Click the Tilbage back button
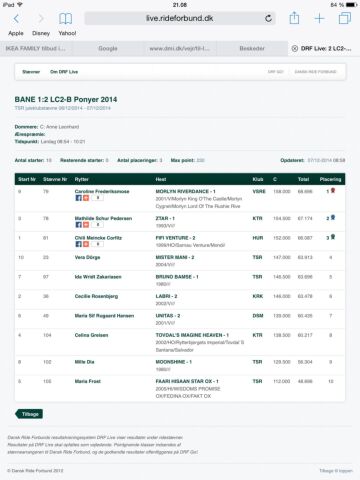This screenshot has width=360, height=480. coord(29,414)
